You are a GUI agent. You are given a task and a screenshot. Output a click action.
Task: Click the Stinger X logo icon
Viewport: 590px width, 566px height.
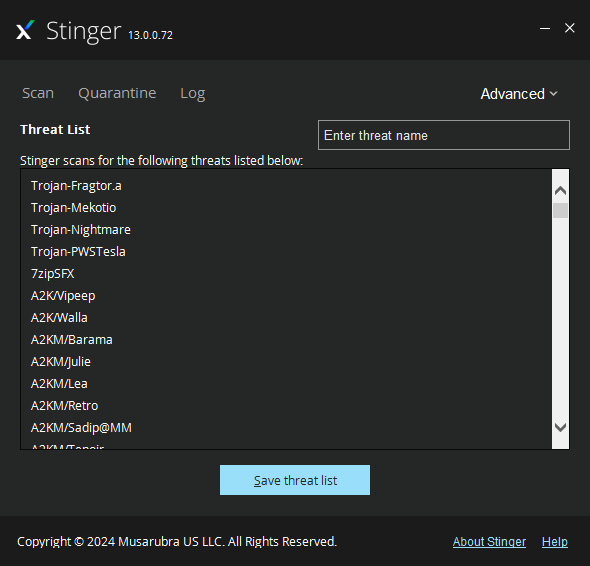tap(25, 30)
